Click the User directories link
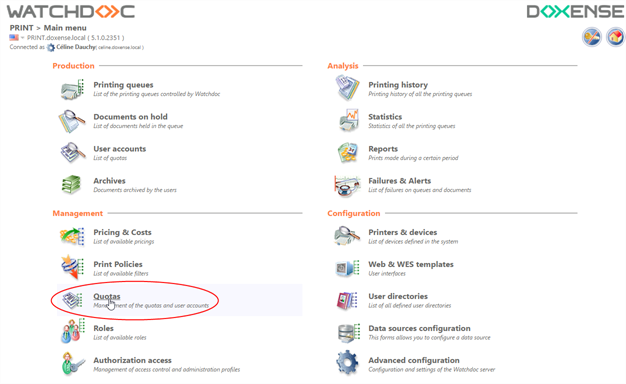The image size is (626, 384). coord(398,296)
